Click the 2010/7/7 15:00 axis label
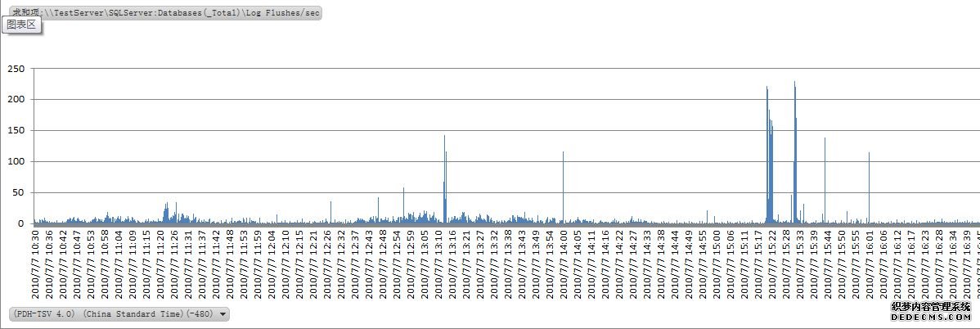Image resolution: width=980 pixels, height=329 pixels. point(717,263)
